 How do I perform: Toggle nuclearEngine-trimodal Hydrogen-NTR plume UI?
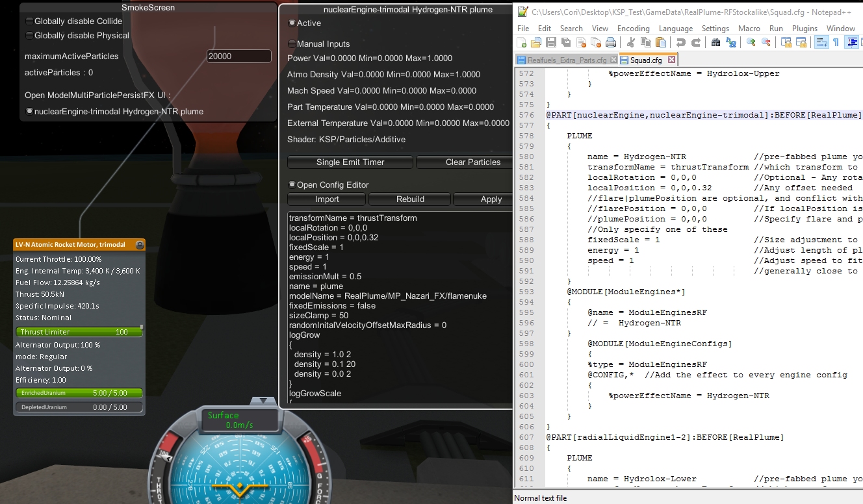point(29,111)
